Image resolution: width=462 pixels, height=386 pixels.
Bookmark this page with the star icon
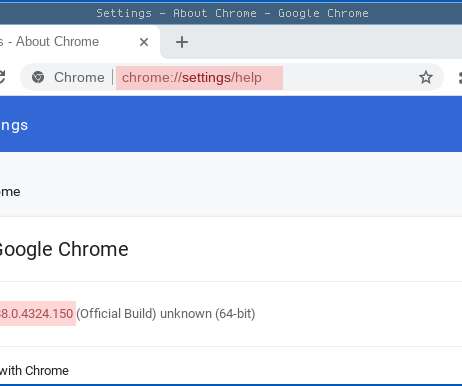tap(426, 77)
